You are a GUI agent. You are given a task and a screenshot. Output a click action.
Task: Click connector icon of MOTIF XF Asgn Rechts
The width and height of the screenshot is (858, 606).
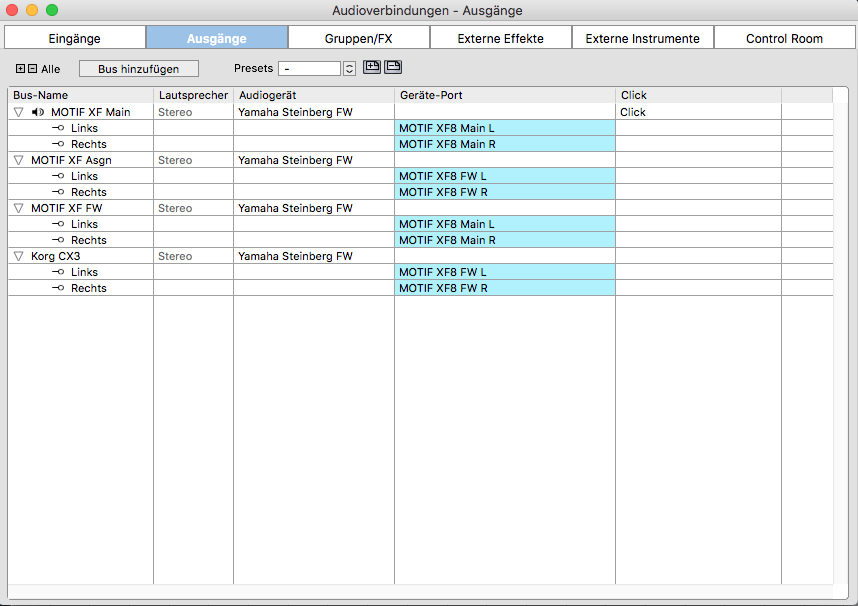pos(58,192)
